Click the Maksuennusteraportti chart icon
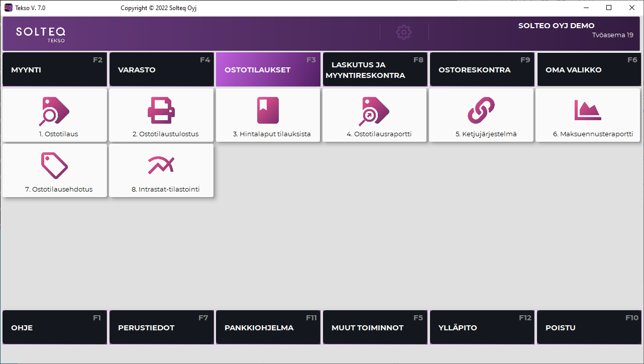This screenshot has width=644, height=364. tap(588, 111)
